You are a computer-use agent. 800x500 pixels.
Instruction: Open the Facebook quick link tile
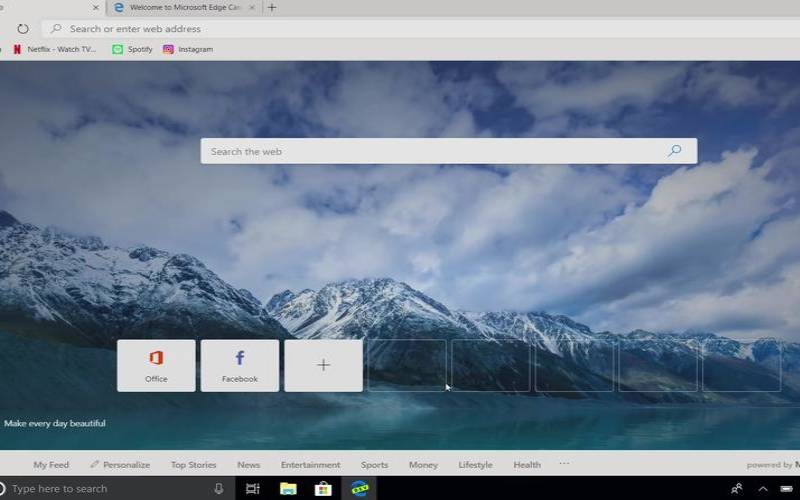pyautogui.click(x=240, y=365)
